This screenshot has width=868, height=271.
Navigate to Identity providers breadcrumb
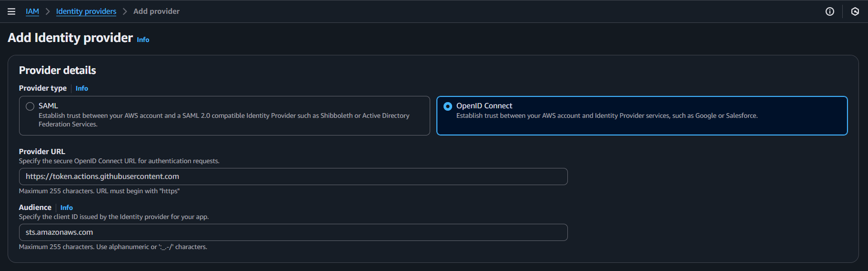(x=86, y=11)
